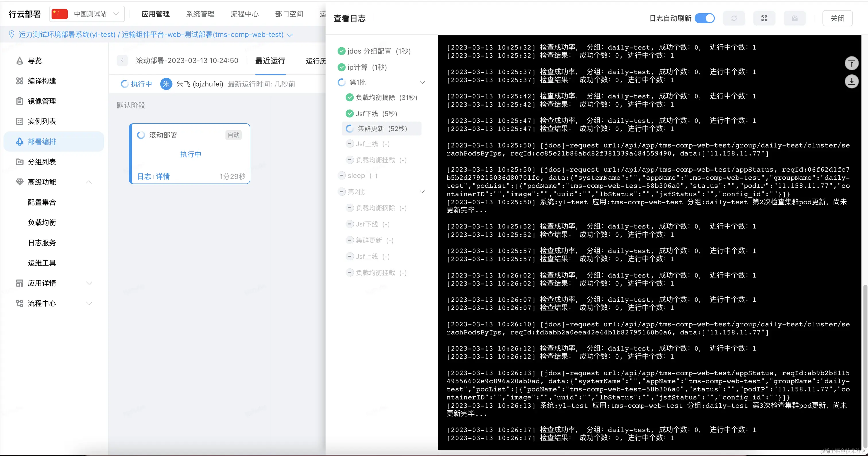This screenshot has width=868, height=456.
Task: Click the log export icon next to fullscreen
Action: (x=794, y=18)
